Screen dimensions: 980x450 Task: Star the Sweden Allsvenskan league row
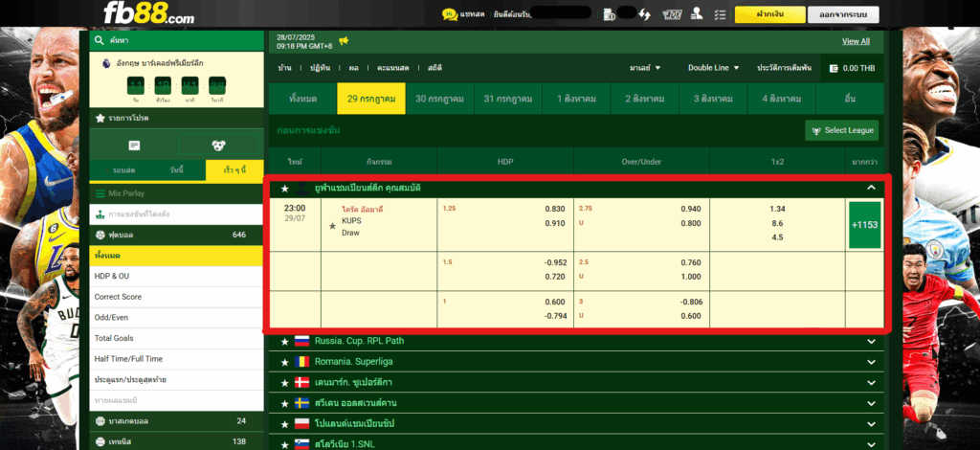pyautogui.click(x=285, y=403)
